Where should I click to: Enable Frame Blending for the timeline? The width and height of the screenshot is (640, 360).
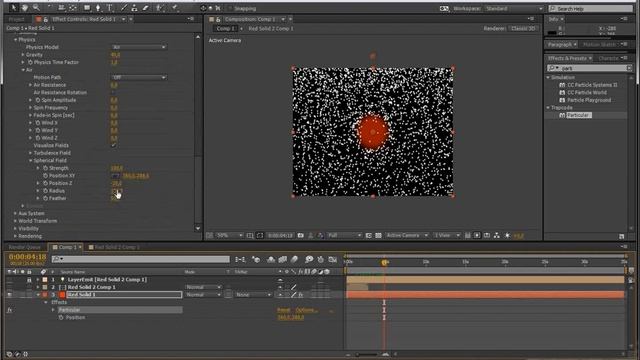(x=282, y=259)
